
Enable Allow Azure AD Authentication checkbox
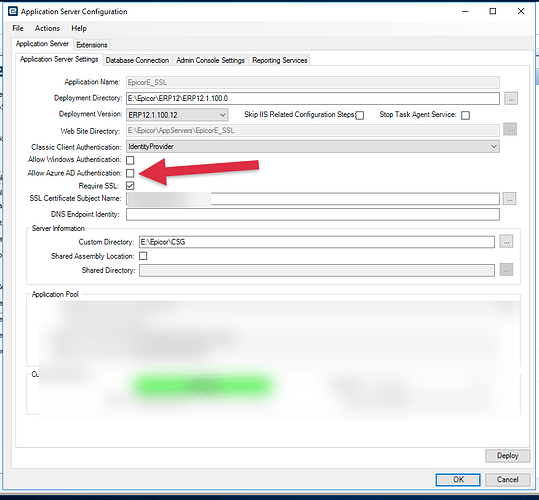coord(130,173)
